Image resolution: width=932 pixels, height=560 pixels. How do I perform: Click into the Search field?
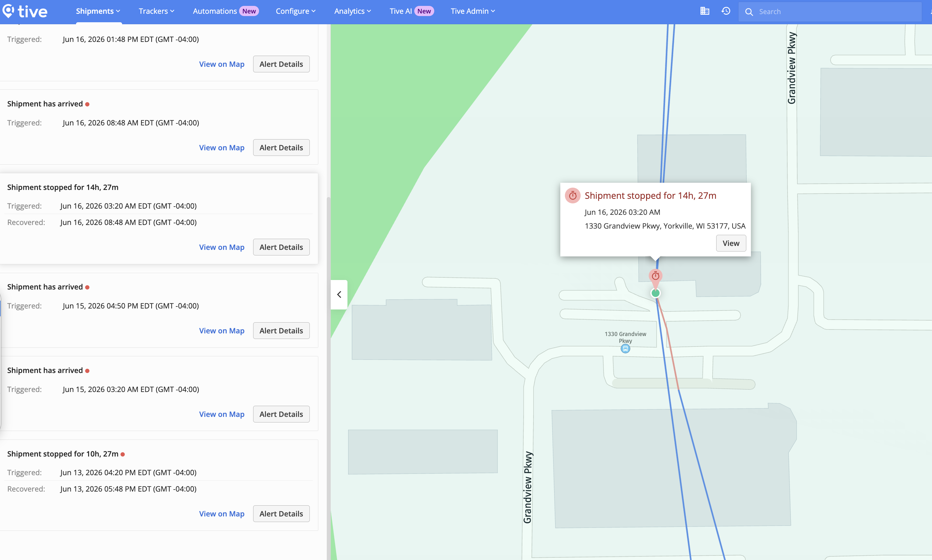(x=830, y=12)
